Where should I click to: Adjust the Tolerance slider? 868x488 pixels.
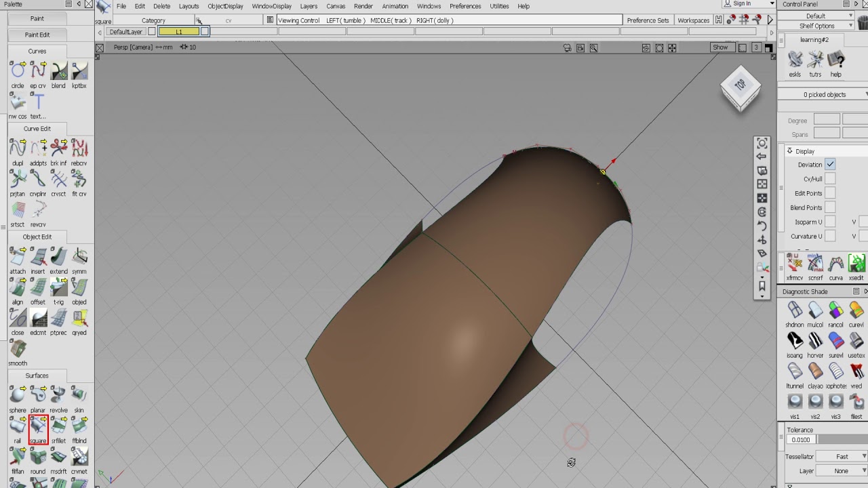click(842, 440)
